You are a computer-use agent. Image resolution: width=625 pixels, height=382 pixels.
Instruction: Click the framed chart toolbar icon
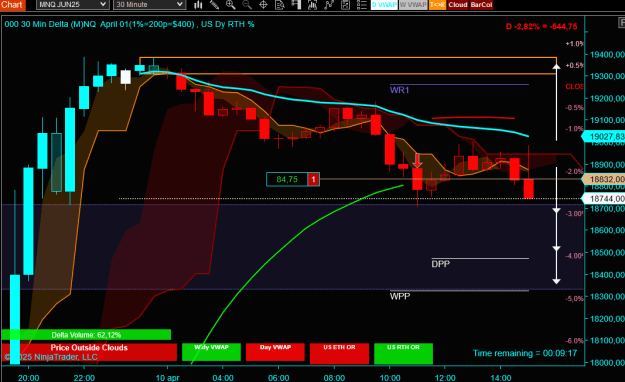tap(345, 5)
